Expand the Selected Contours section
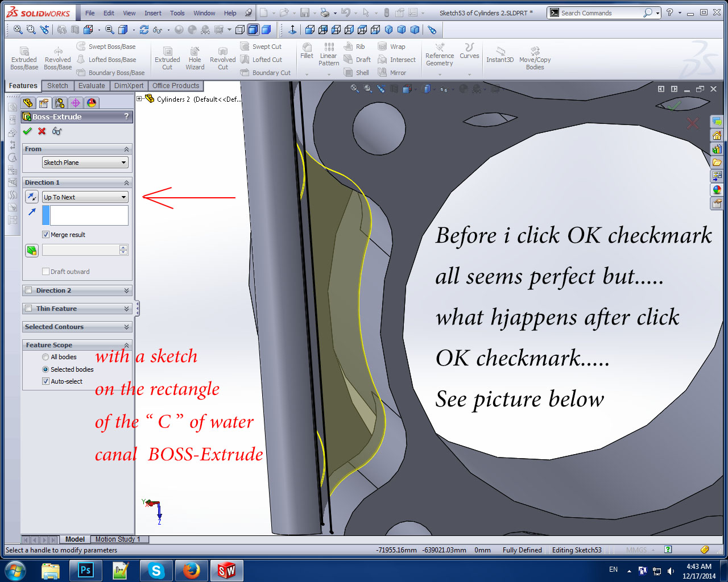The image size is (728, 582). 127,327
